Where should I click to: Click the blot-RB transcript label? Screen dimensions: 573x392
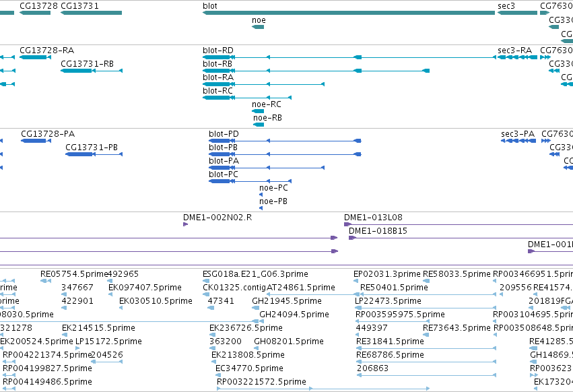[217, 63]
